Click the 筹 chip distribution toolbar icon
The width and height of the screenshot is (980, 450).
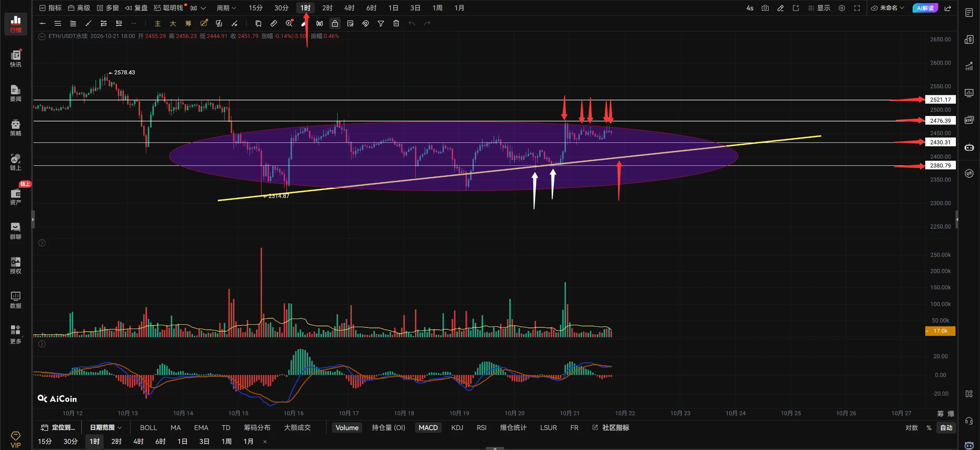tap(188, 24)
